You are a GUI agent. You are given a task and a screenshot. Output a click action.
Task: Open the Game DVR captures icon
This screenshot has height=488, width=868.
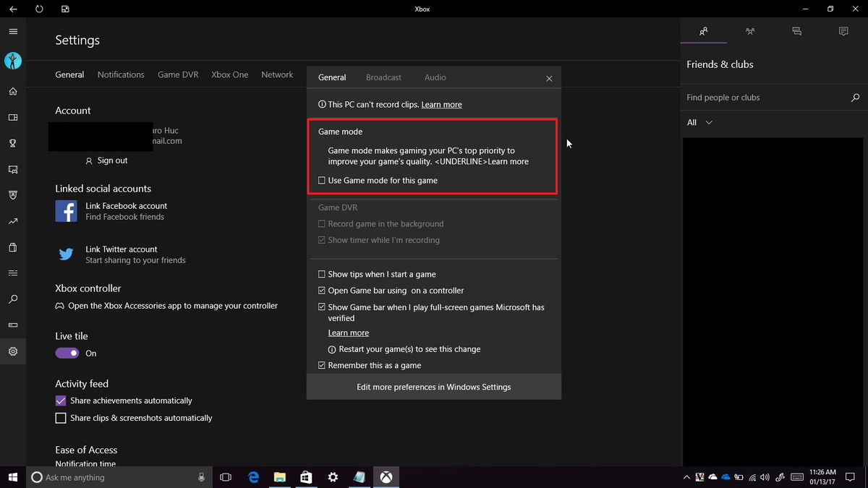12,169
